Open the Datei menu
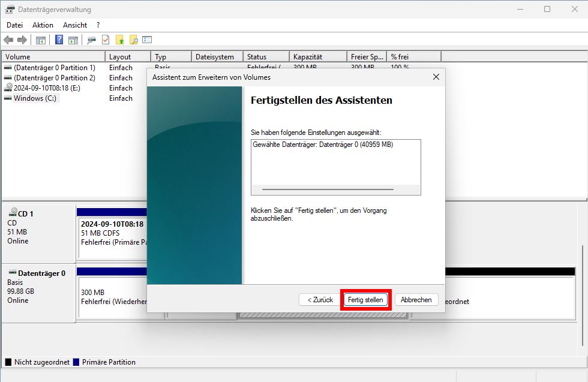 point(14,25)
